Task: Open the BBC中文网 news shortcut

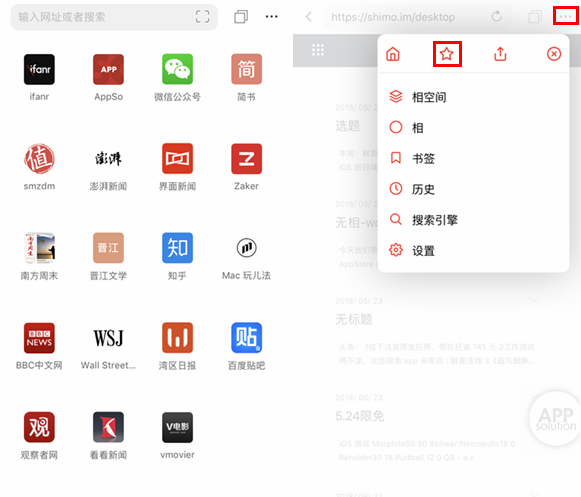Action: (39, 338)
